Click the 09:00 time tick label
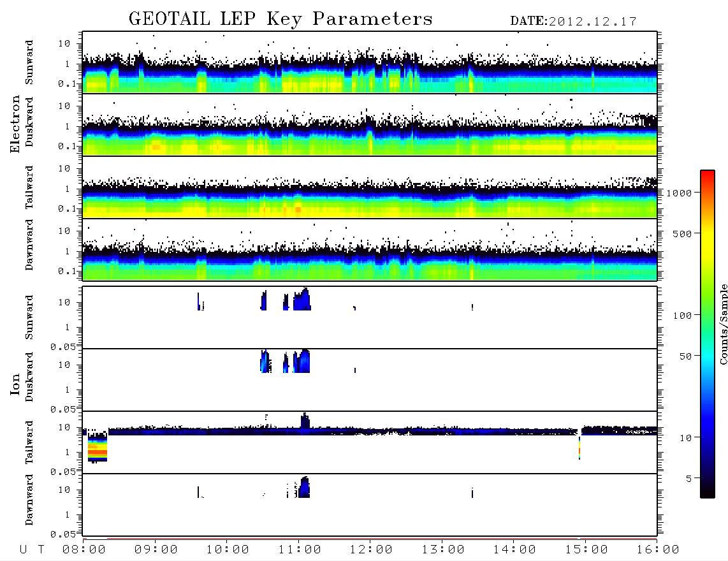The height and width of the screenshot is (561, 728). coord(156,550)
